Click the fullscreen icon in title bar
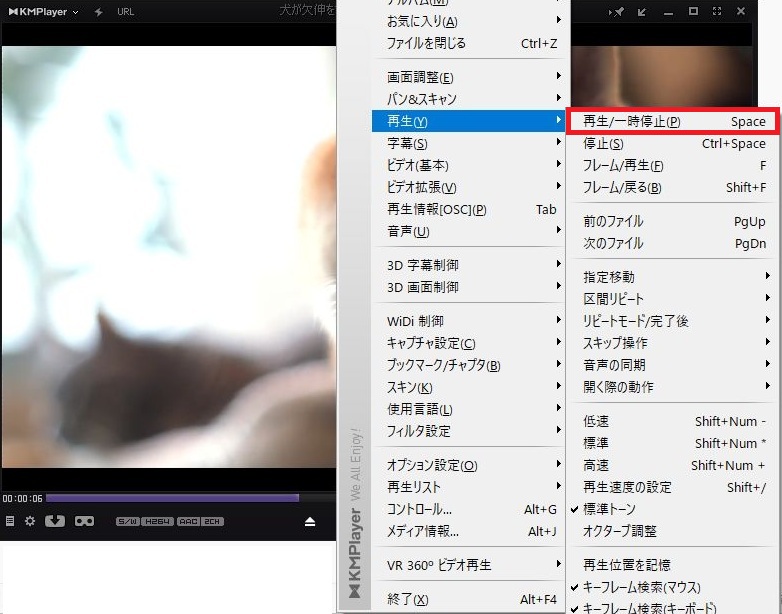The width and height of the screenshot is (782, 614). click(717, 12)
